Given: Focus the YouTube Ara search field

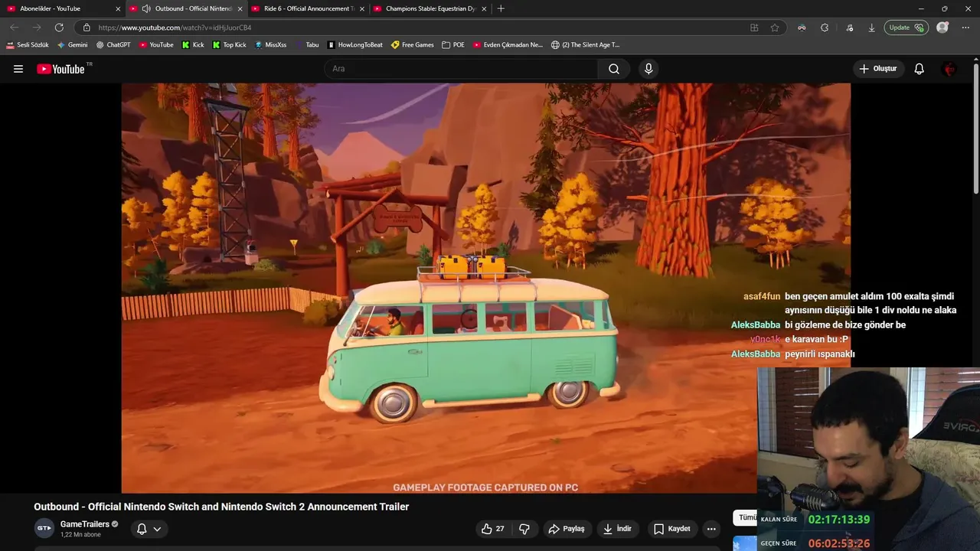Looking at the screenshot, I should pos(461,69).
